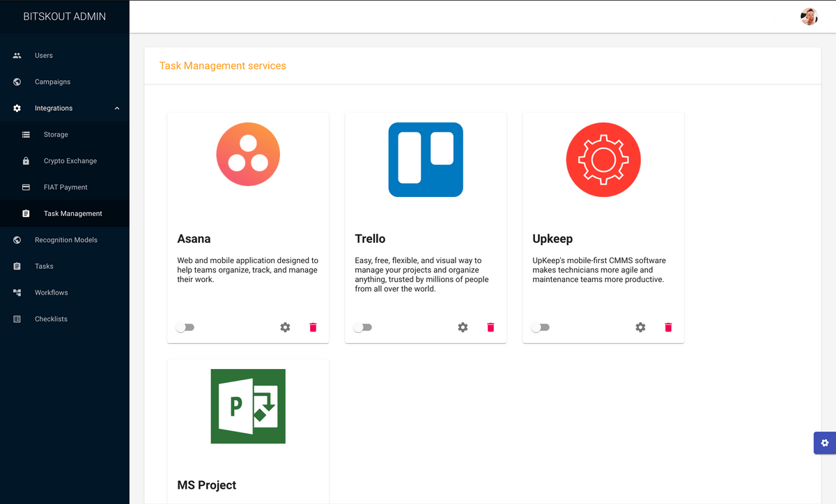This screenshot has width=836, height=504.
Task: Enable the Asana integration switch
Action: coord(185,327)
